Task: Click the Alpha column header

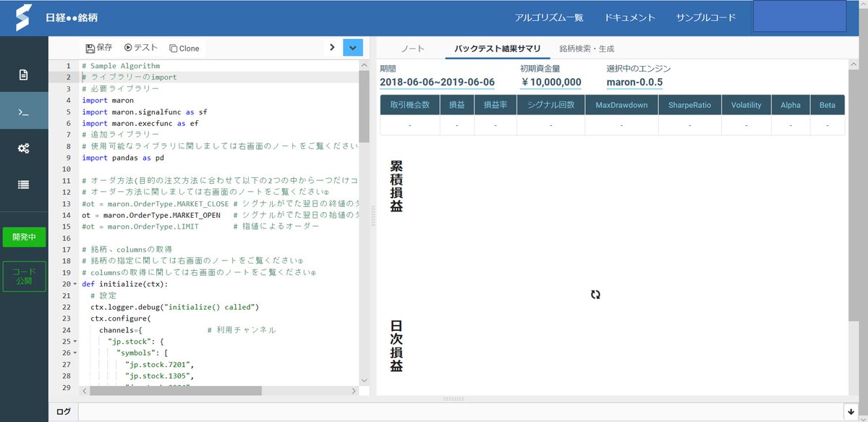Action: (x=791, y=105)
